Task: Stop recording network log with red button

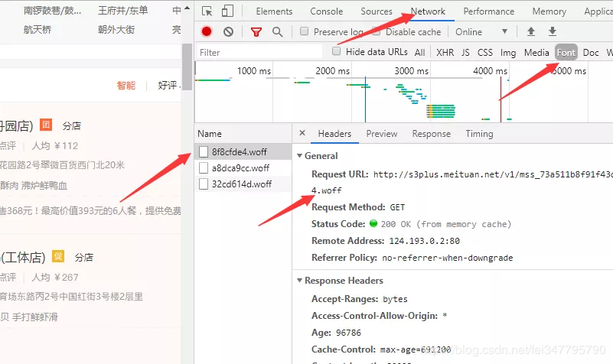Action: coord(207,31)
